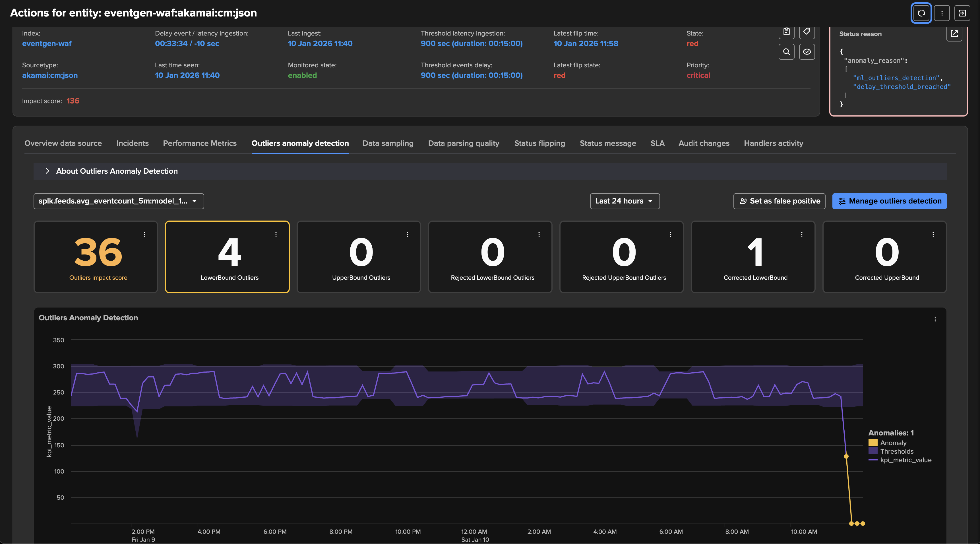This screenshot has width=980, height=544.
Task: Click the tag icon button
Action: (x=807, y=32)
